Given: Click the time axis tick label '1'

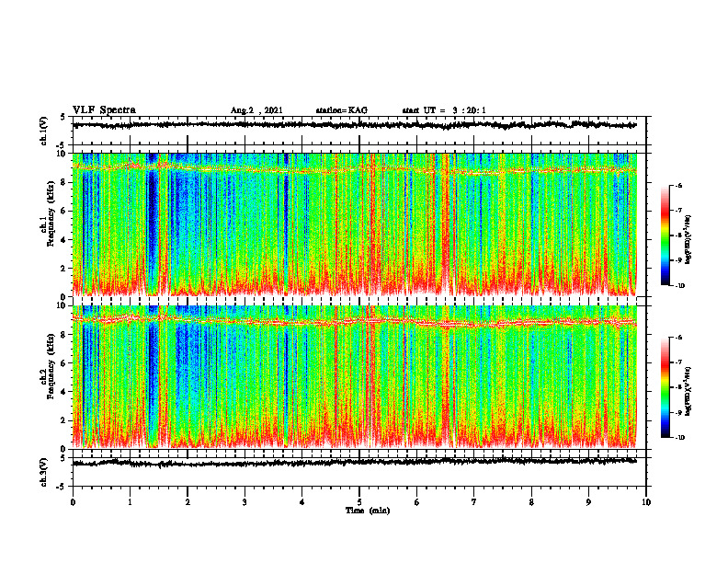Looking at the screenshot, I should point(130,502).
